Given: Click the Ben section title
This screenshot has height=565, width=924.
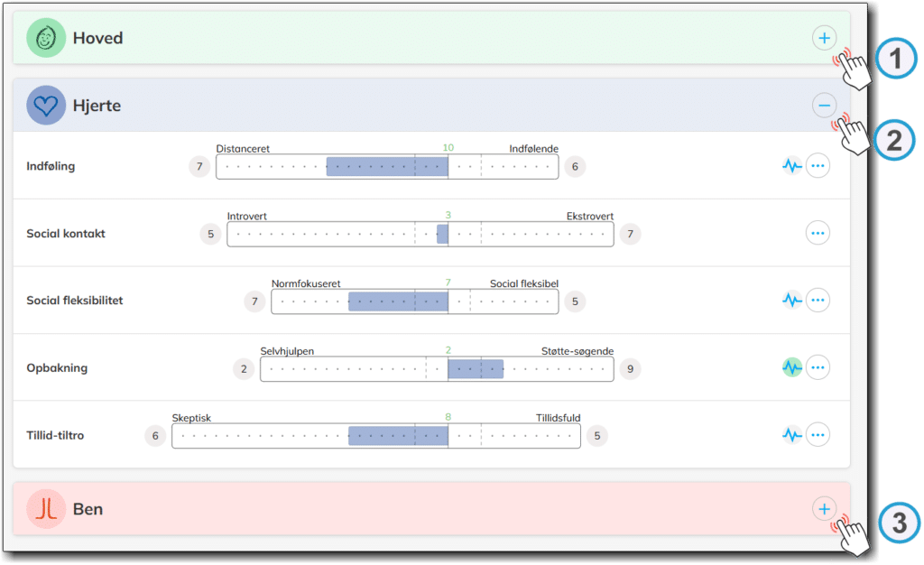Looking at the screenshot, I should point(88,509).
